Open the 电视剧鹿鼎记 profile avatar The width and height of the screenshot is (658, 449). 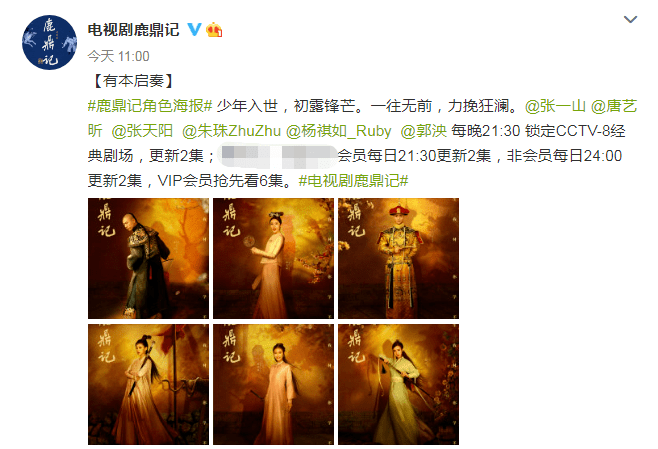49,42
